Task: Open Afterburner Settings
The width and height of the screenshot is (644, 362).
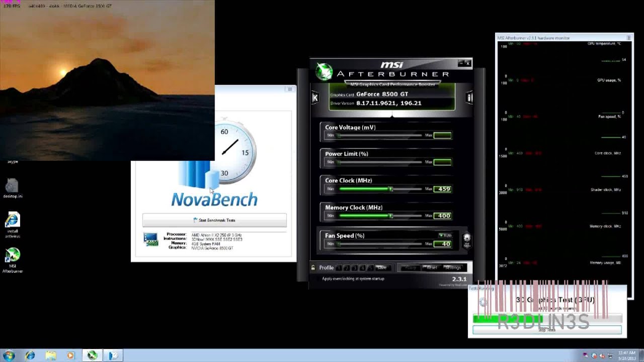Action: (452, 267)
